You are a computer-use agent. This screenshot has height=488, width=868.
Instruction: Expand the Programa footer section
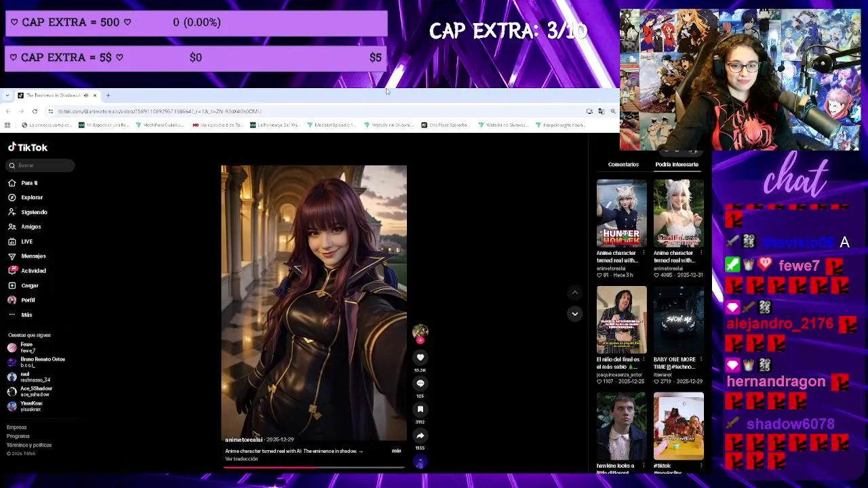(18, 436)
